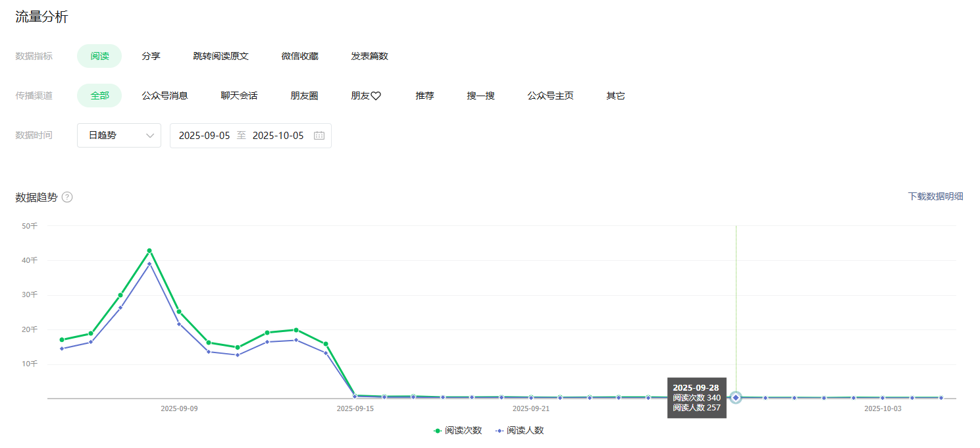This screenshot has width=980, height=448.
Task: Click the 数据指标 row label
Action: tap(34, 56)
